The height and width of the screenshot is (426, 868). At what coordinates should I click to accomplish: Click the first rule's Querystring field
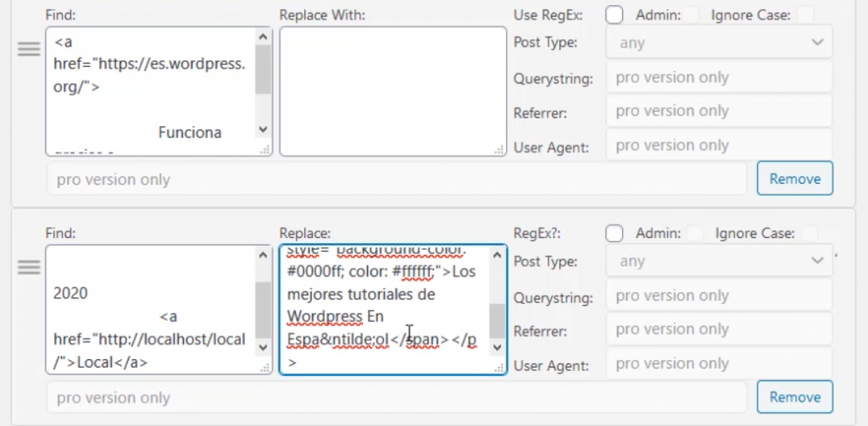pyautogui.click(x=719, y=77)
